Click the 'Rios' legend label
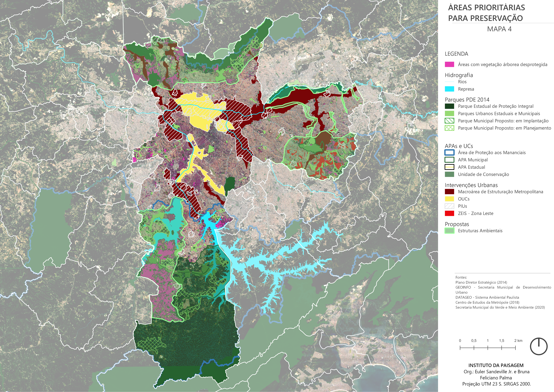This screenshot has height=392, width=554. point(462,82)
